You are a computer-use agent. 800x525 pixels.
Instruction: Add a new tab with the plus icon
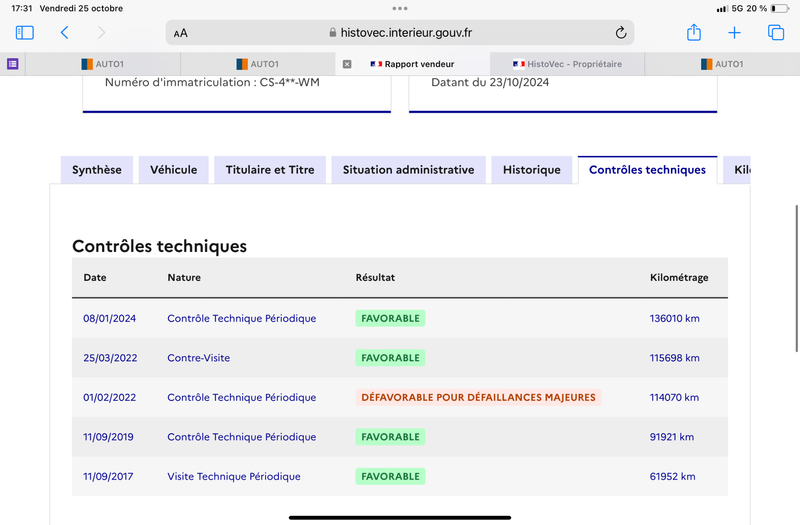(x=734, y=33)
